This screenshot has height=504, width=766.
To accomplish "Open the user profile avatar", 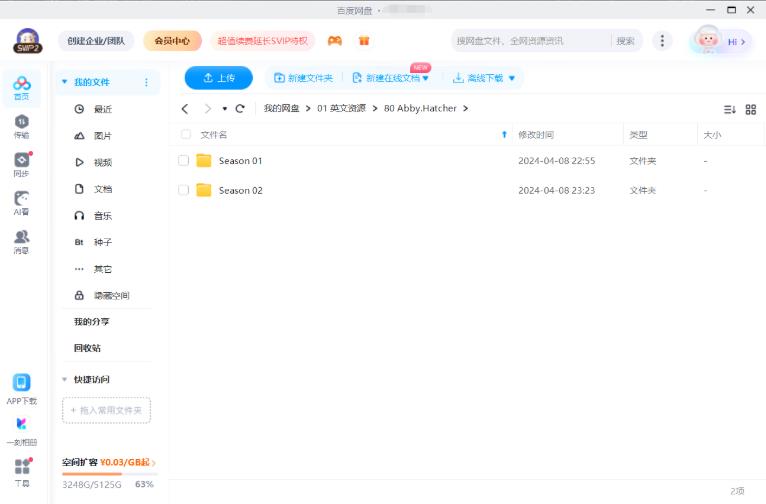I will click(708, 41).
